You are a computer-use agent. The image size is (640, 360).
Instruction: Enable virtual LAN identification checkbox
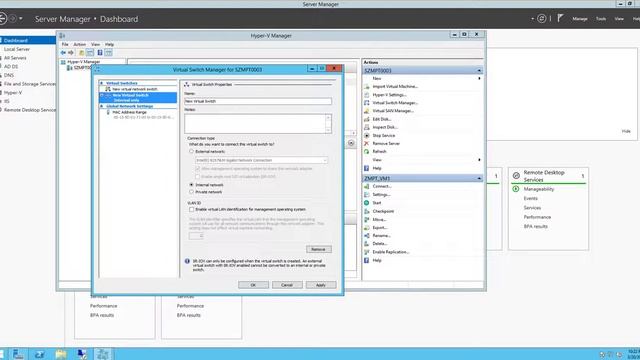(x=191, y=209)
